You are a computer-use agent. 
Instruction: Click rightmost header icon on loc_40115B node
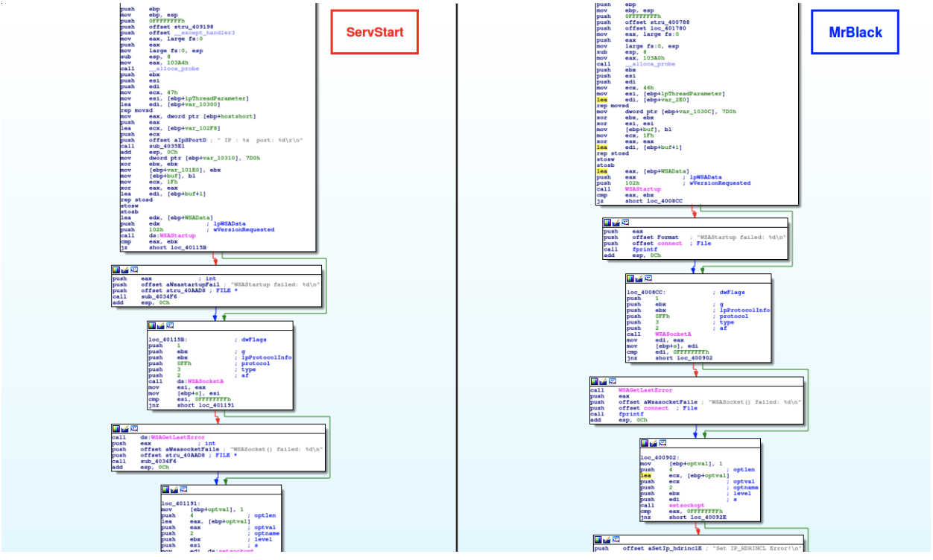tap(171, 325)
